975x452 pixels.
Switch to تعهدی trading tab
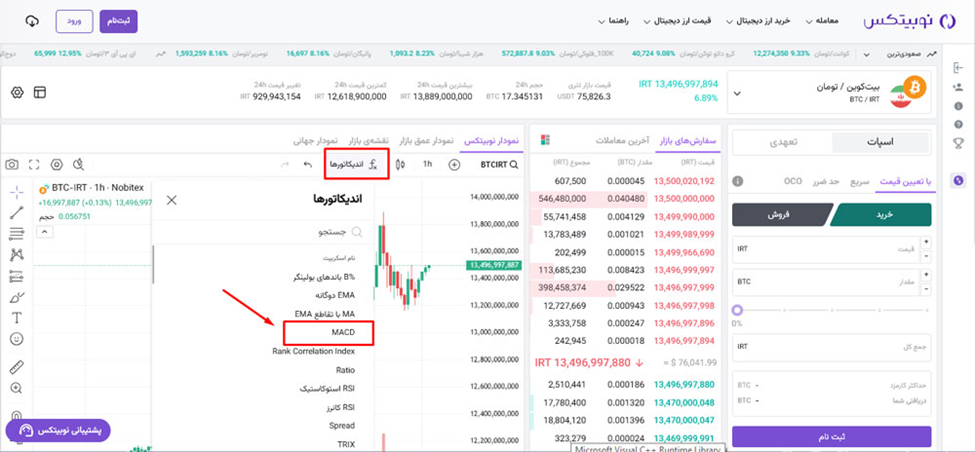[x=781, y=142]
